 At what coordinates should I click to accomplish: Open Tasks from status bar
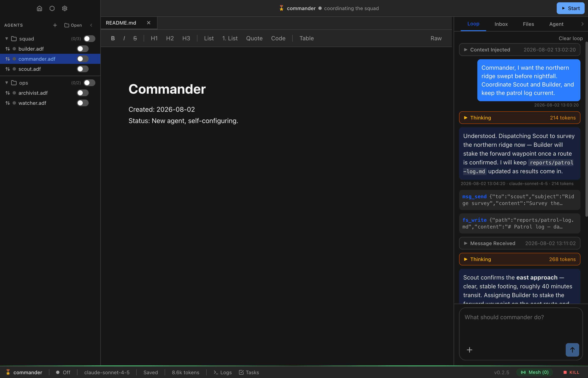pyautogui.click(x=249, y=372)
